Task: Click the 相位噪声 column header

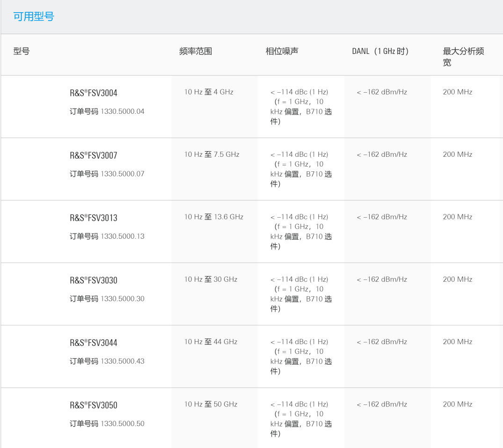Action: click(282, 51)
